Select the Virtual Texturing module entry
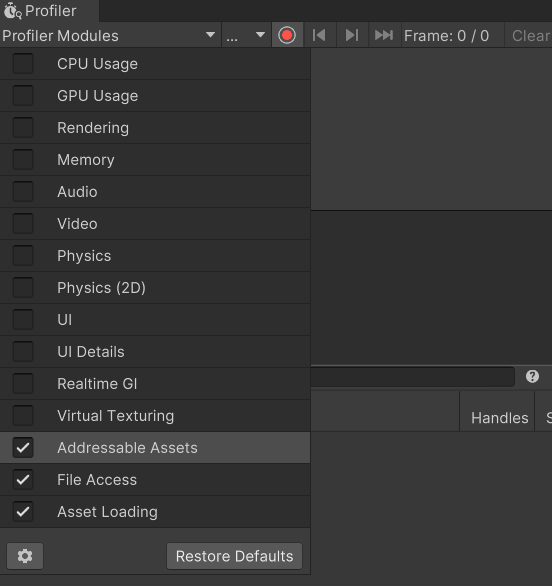The width and height of the screenshot is (552, 586). pos(155,416)
